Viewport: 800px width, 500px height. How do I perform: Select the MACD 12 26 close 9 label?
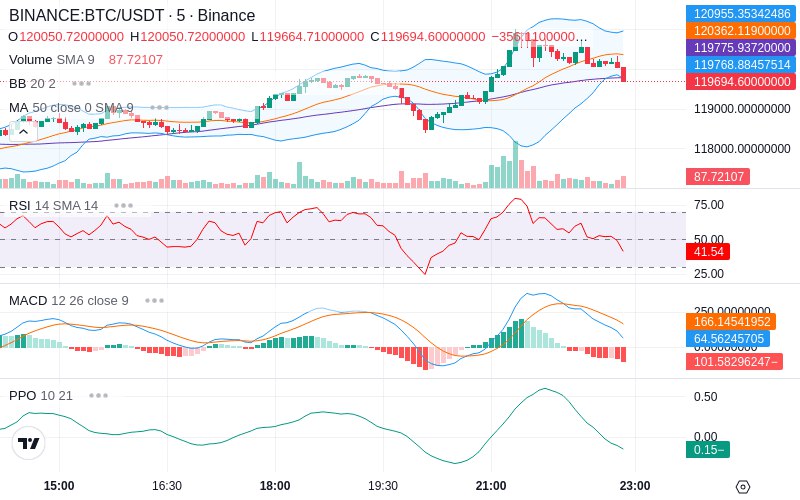click(68, 301)
